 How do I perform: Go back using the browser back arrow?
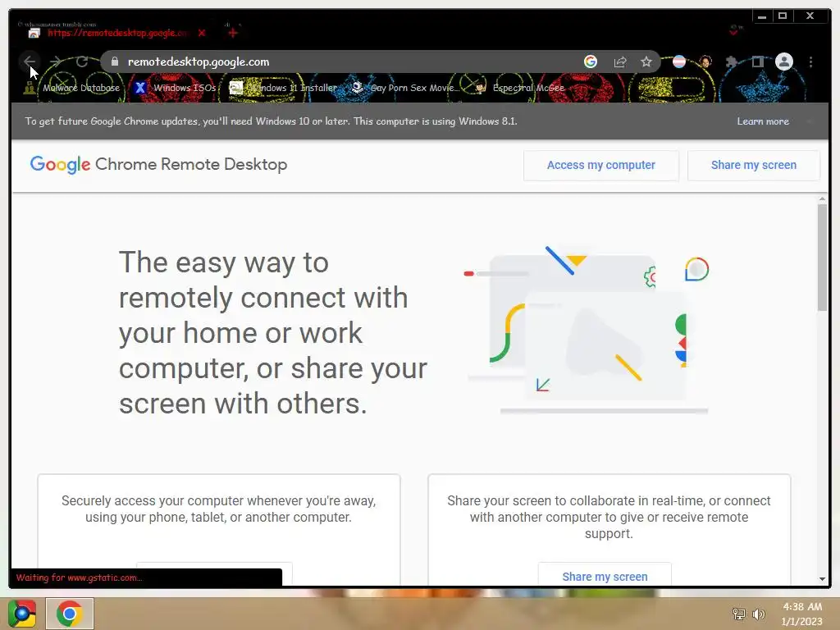point(29,62)
